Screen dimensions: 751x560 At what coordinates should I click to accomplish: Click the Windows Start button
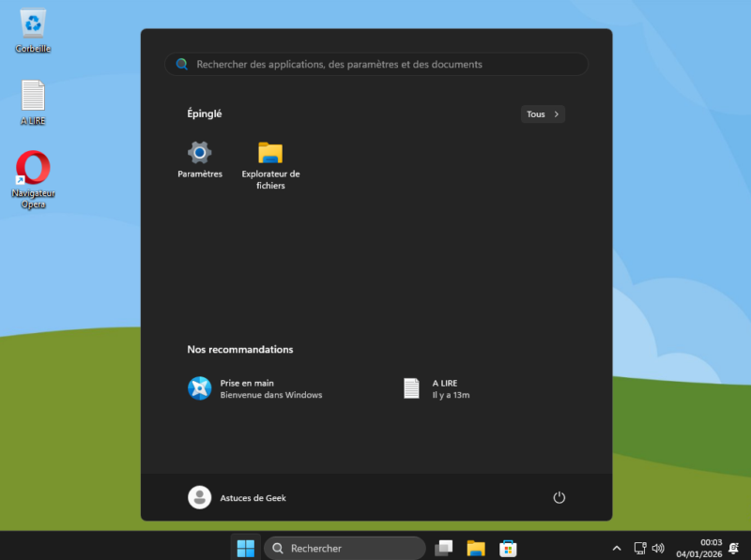click(246, 548)
